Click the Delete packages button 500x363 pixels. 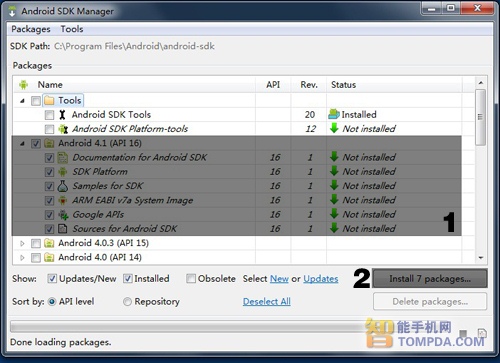coord(430,302)
